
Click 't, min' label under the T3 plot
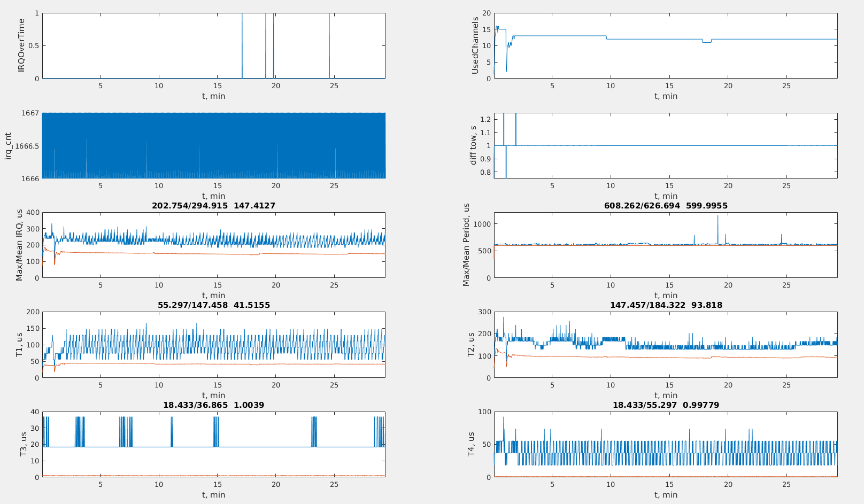(x=213, y=495)
